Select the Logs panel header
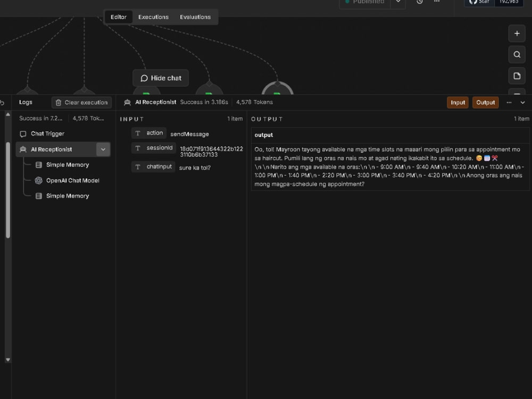 (26, 102)
